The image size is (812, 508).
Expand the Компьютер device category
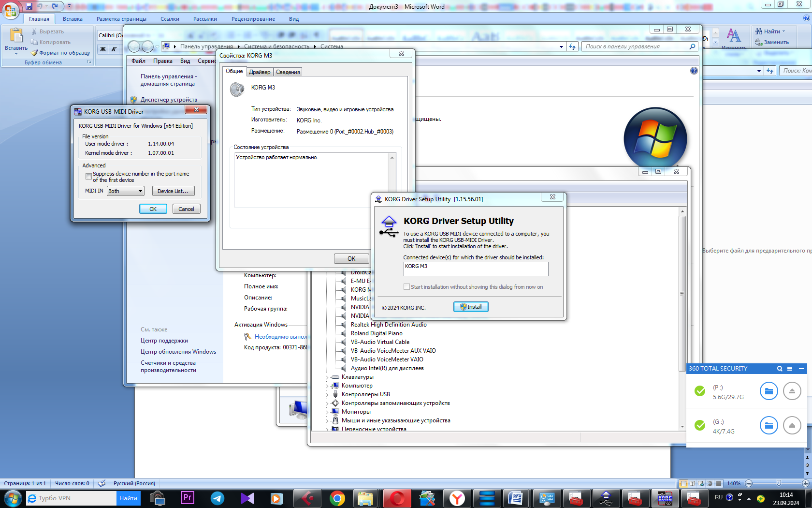coord(327,386)
